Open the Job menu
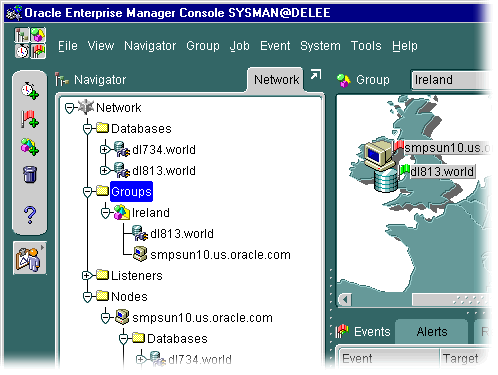Screen dimensions: 498x375 (x=239, y=46)
